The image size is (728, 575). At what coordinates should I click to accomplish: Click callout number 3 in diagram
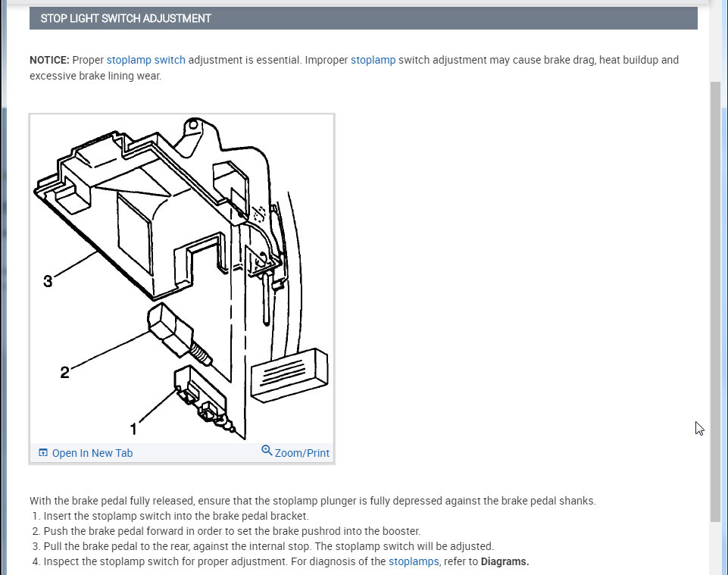pos(48,281)
